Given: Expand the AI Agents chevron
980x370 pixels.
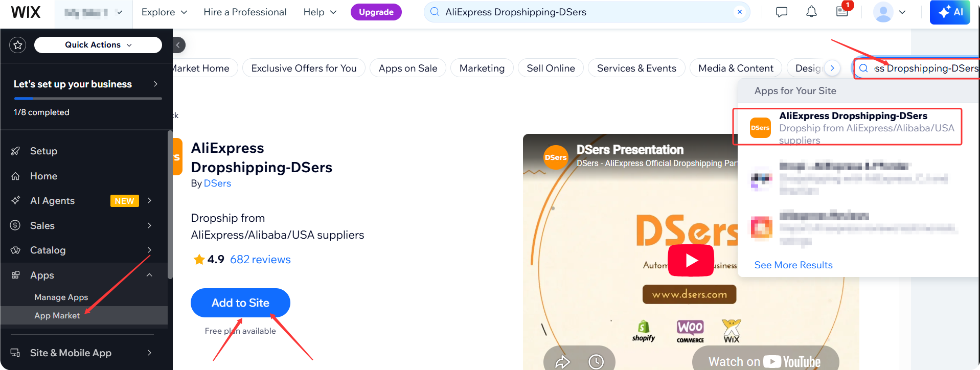Looking at the screenshot, I should [149, 201].
